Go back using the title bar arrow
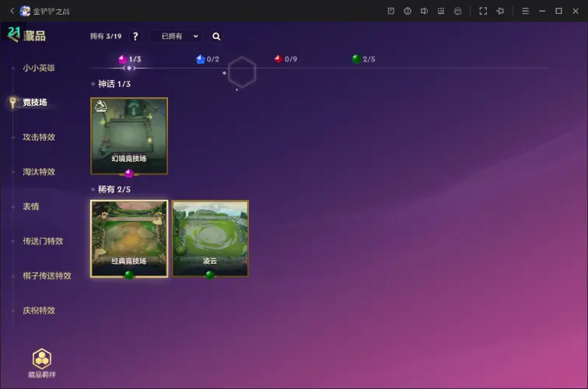Viewport: 588px width, 389px height. pos(12,11)
